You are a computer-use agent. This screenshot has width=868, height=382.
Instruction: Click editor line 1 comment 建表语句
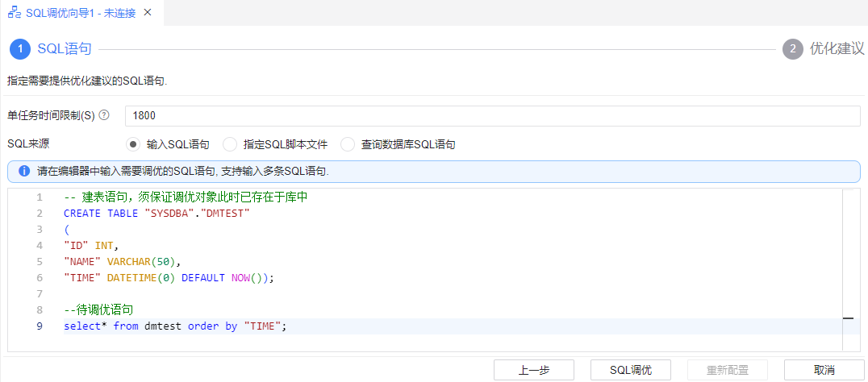186,197
